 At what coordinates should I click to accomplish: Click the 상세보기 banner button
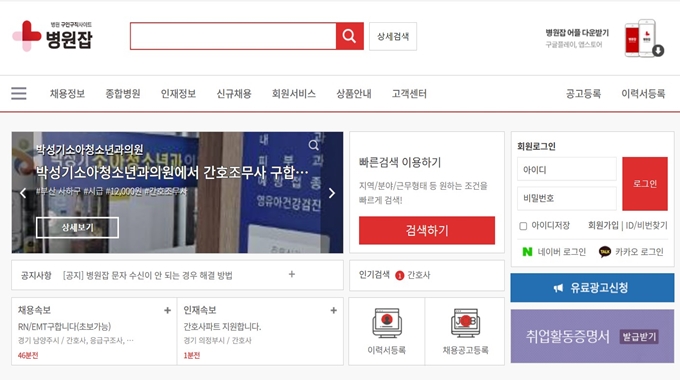77,227
